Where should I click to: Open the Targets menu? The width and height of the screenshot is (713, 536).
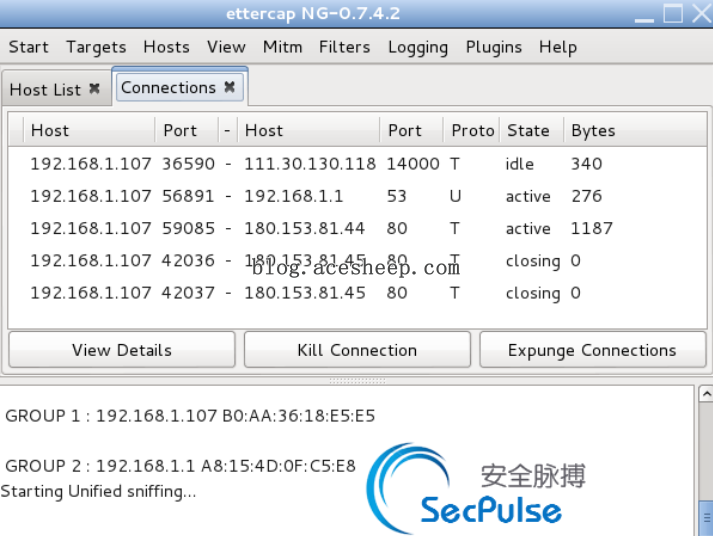pos(96,47)
